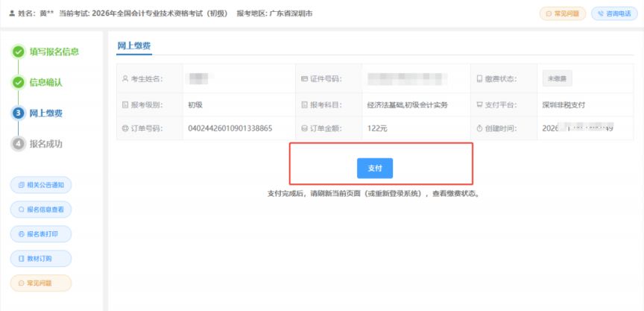The width and height of the screenshot is (644, 311).
Task: Click the blue 支付 pay button
Action: coord(375,168)
